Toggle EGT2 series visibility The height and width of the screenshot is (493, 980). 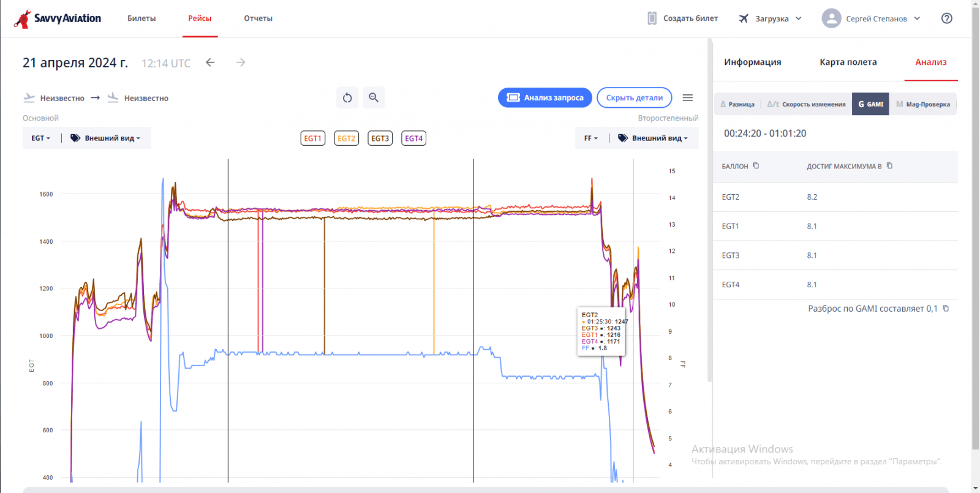[347, 138]
